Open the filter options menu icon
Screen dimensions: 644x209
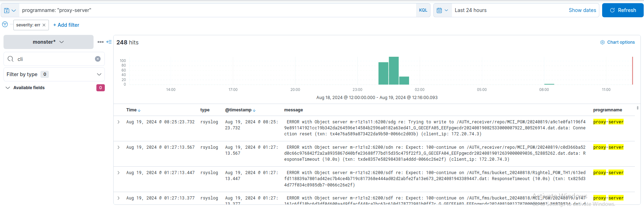5,24
